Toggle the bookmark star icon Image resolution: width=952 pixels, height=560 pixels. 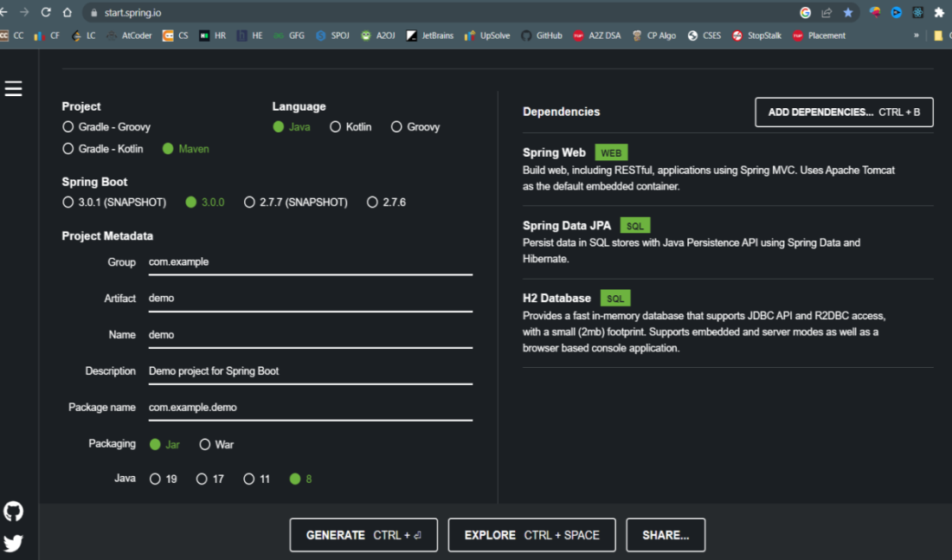pos(847,13)
